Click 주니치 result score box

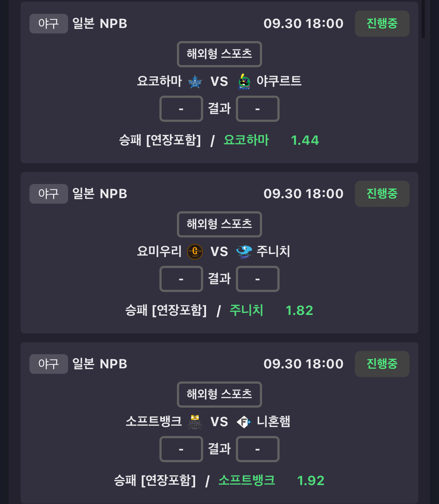[257, 279]
